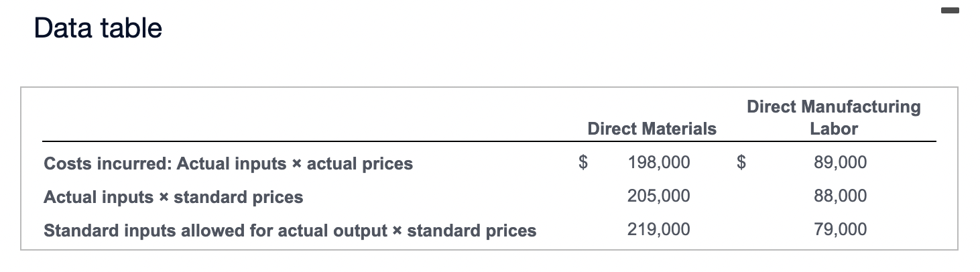980x272 pixels.
Task: Select the 198,000 direct materials value
Action: (658, 162)
